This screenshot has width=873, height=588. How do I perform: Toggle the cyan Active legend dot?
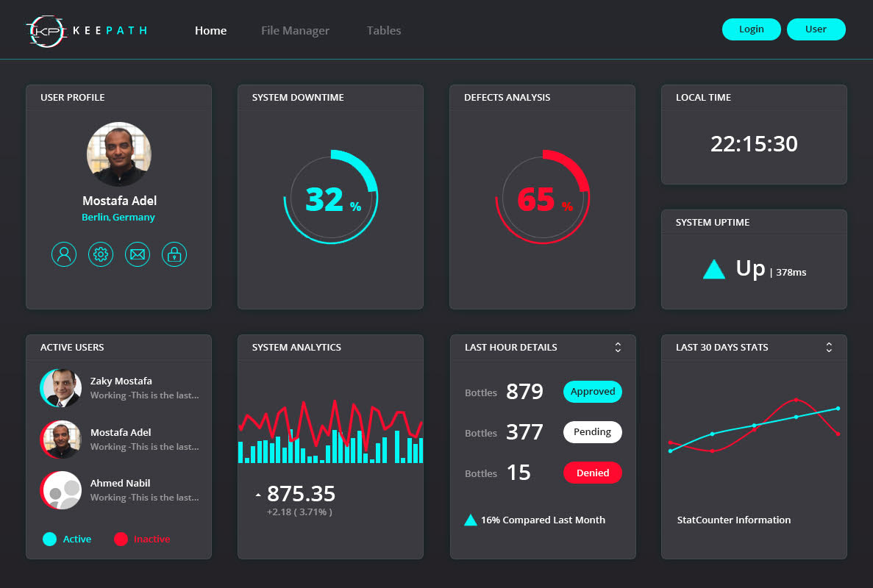tap(49, 539)
